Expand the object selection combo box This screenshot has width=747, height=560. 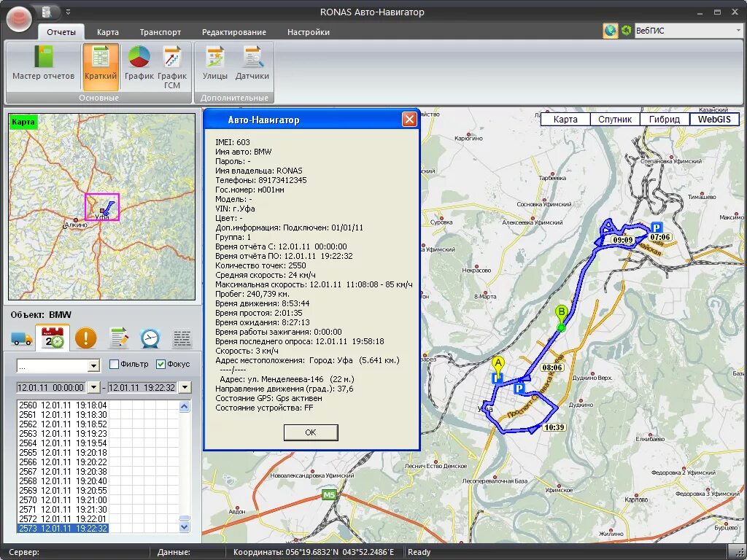click(94, 366)
